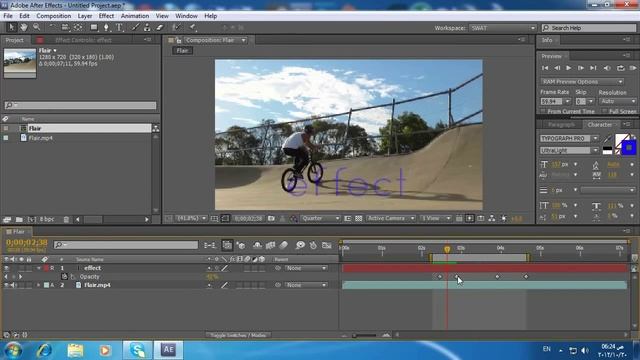Select the Zoom magnifier tool
Viewport: 640px width, 360px height.
coord(37,27)
